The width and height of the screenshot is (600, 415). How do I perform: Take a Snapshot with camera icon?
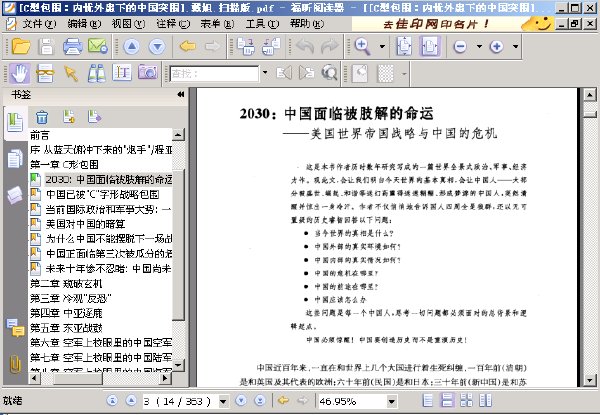[x=148, y=72]
